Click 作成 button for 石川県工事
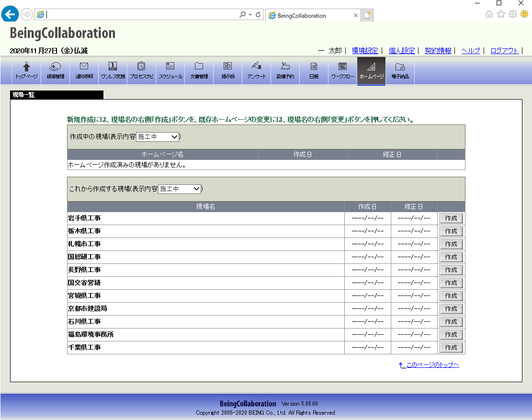 click(x=451, y=322)
